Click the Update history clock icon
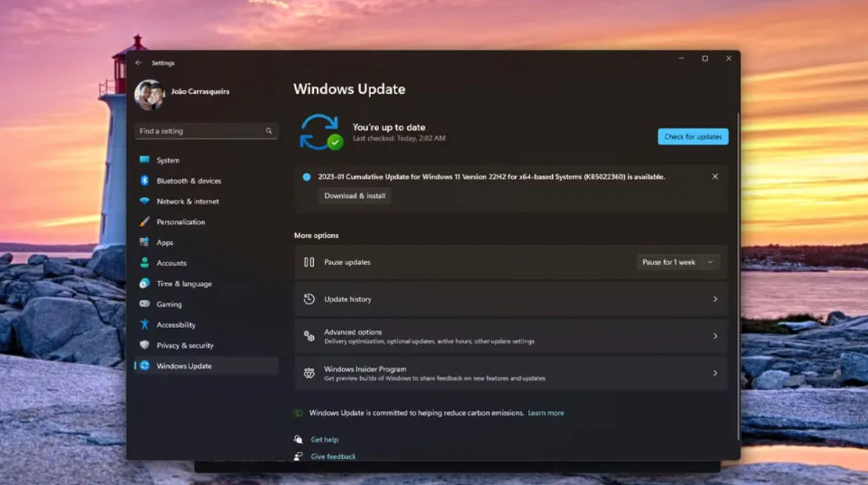Image resolution: width=868 pixels, height=485 pixels. [309, 299]
